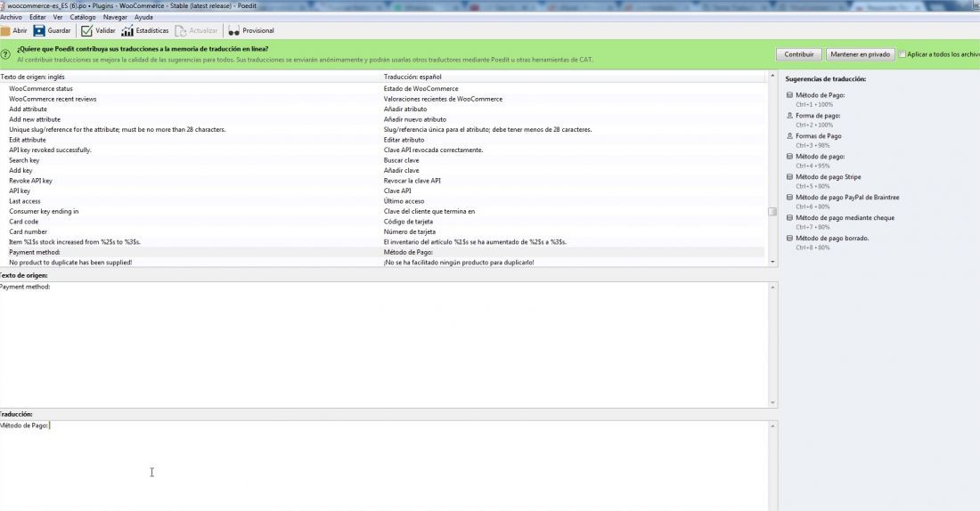Toggle Provisional glasses icon
The image size is (980, 511).
coord(233,30)
